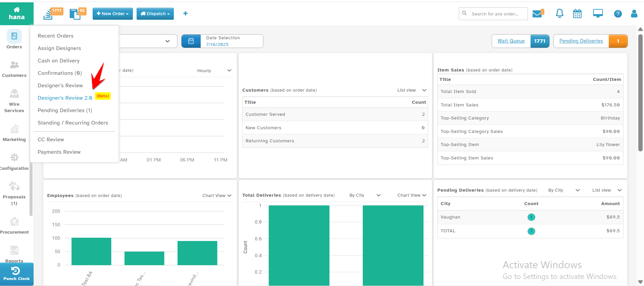Click the Top-Selling Category Birthday value
Screen dimensions: 644x286
610,118
